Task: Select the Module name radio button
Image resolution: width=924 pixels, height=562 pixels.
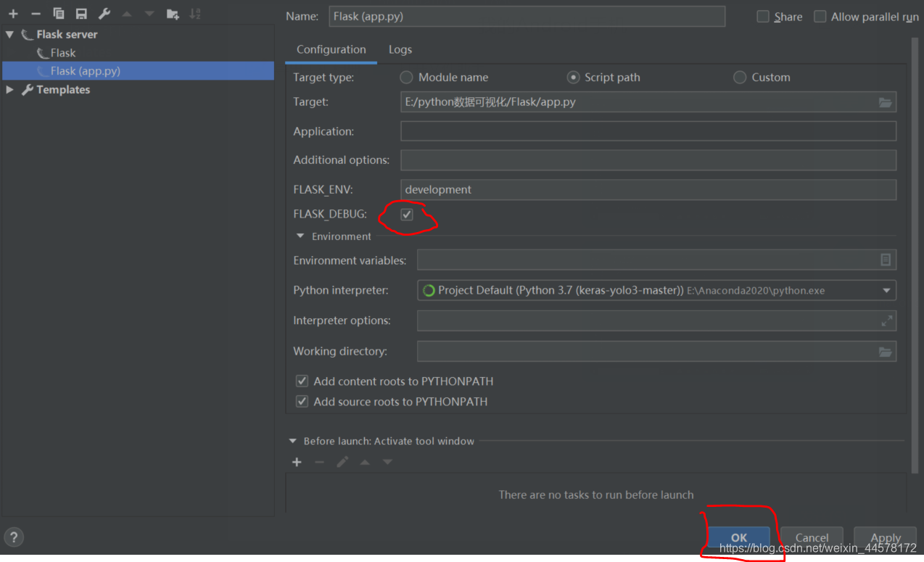Action: (406, 77)
